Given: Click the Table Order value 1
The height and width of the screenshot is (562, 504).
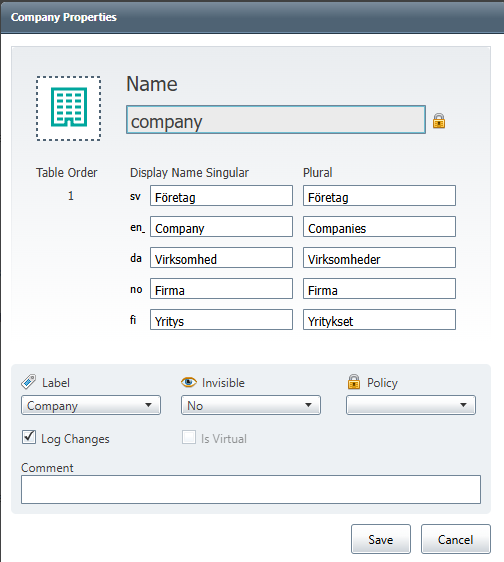Looking at the screenshot, I should pos(71,196).
